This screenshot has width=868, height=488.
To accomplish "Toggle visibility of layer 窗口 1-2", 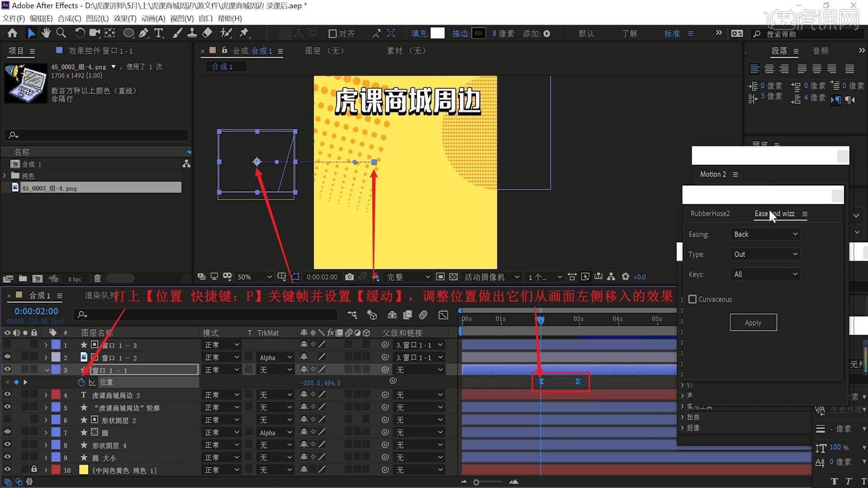I will click(7, 357).
